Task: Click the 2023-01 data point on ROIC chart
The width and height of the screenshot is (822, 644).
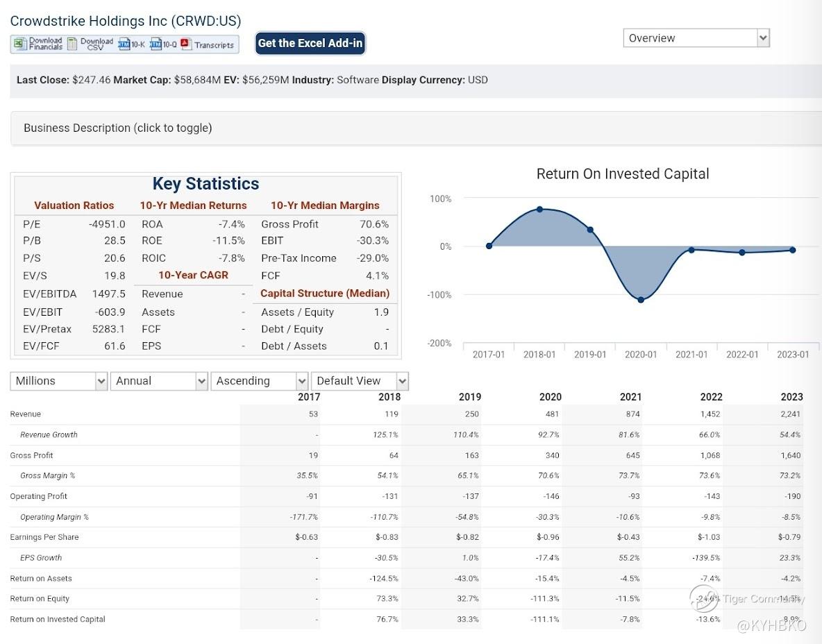Action: [793, 250]
